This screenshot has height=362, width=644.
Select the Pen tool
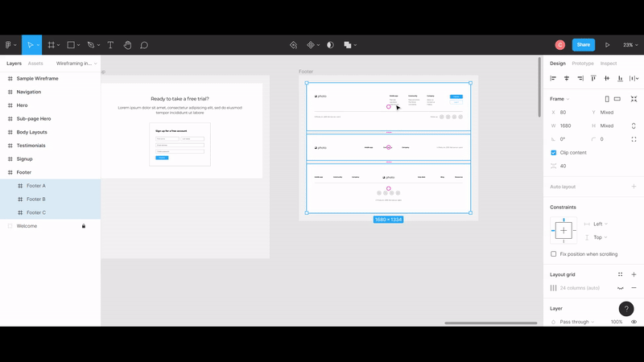tap(91, 45)
